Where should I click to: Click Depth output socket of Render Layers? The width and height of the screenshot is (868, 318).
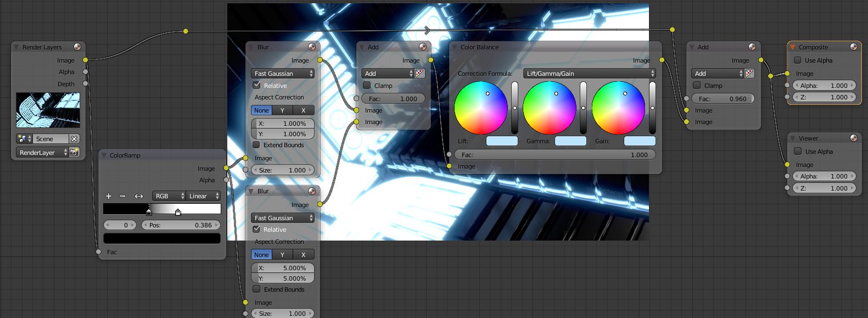point(85,83)
